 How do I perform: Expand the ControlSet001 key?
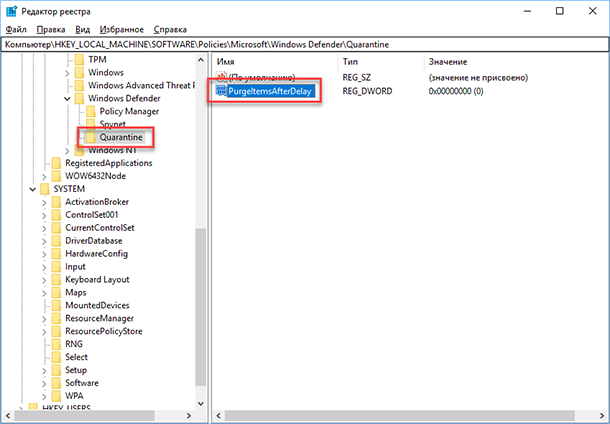click(x=44, y=215)
